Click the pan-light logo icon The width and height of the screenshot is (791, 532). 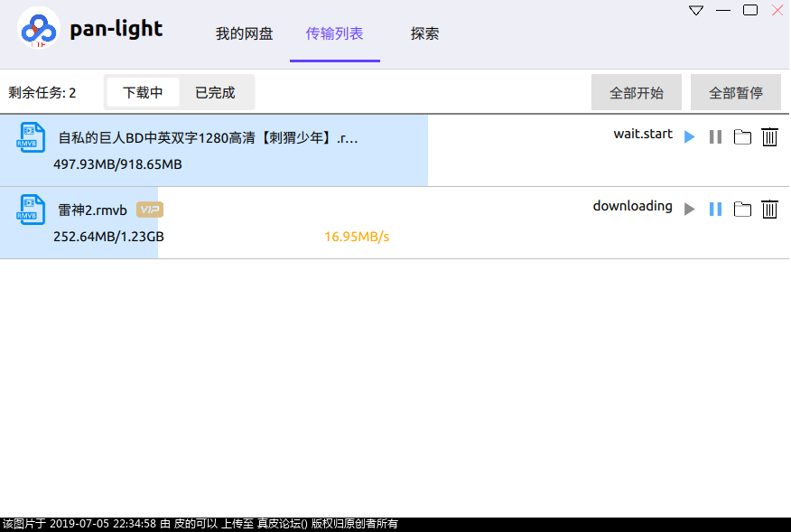(39, 27)
